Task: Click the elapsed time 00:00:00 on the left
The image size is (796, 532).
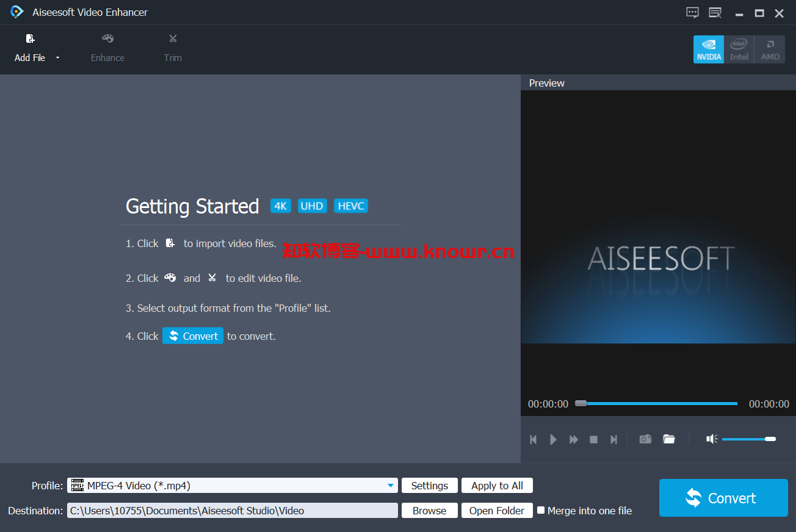Action: [x=548, y=404]
